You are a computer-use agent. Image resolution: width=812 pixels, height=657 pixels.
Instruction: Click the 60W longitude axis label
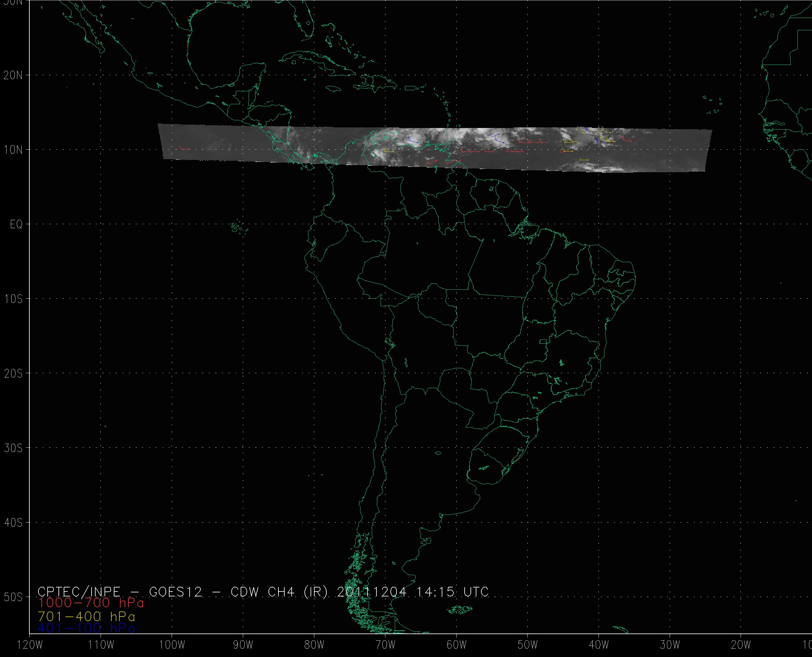(457, 645)
